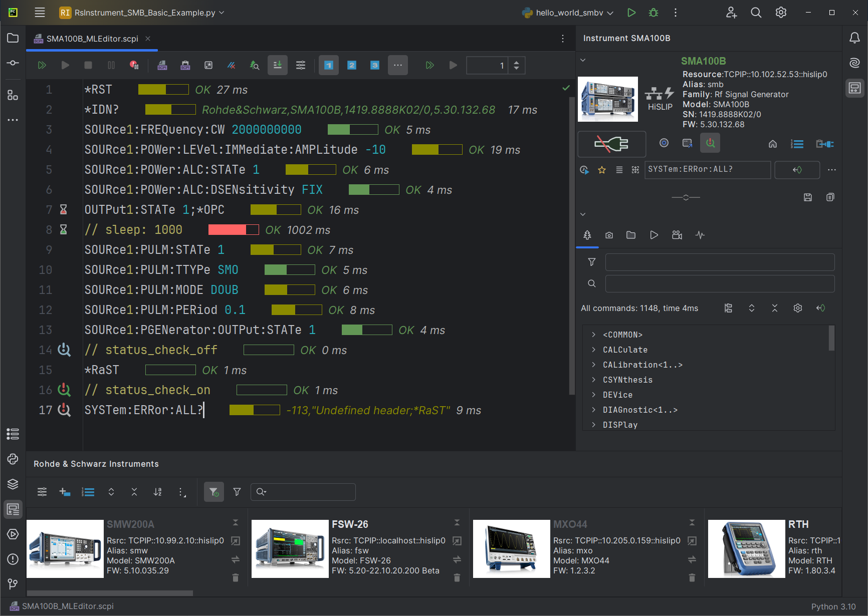Click the second purple SCPI clipboard icon

tap(185, 65)
